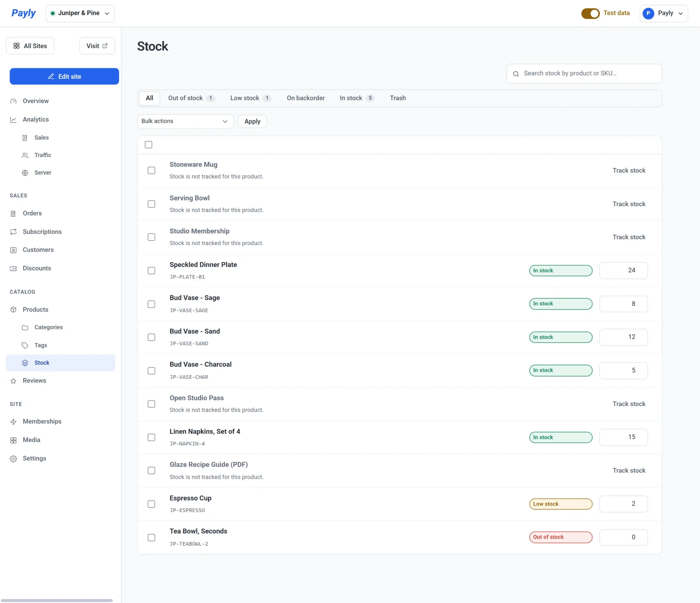
Task: Click the Orders receipt icon
Action: [x=14, y=214]
